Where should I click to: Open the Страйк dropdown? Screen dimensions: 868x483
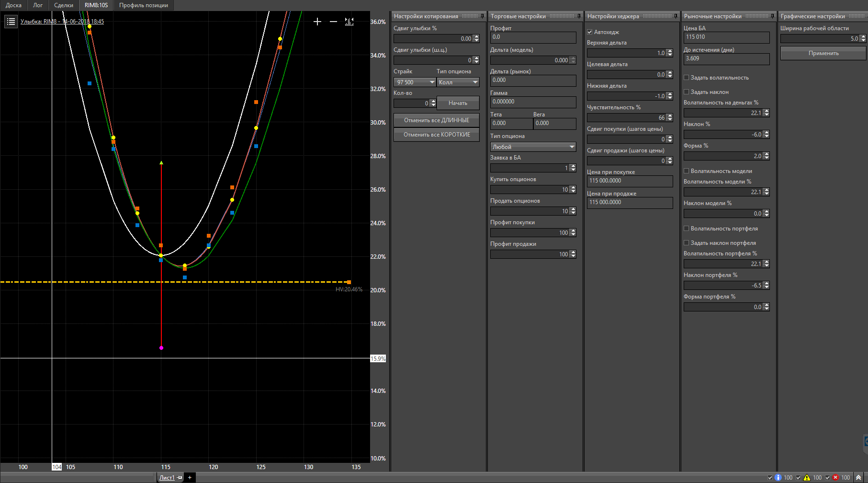click(x=415, y=82)
